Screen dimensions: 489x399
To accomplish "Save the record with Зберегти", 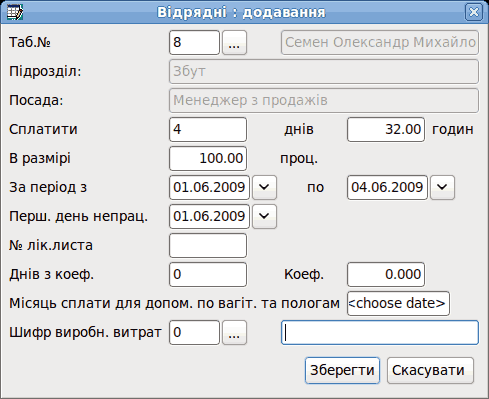I will pyautogui.click(x=342, y=370).
